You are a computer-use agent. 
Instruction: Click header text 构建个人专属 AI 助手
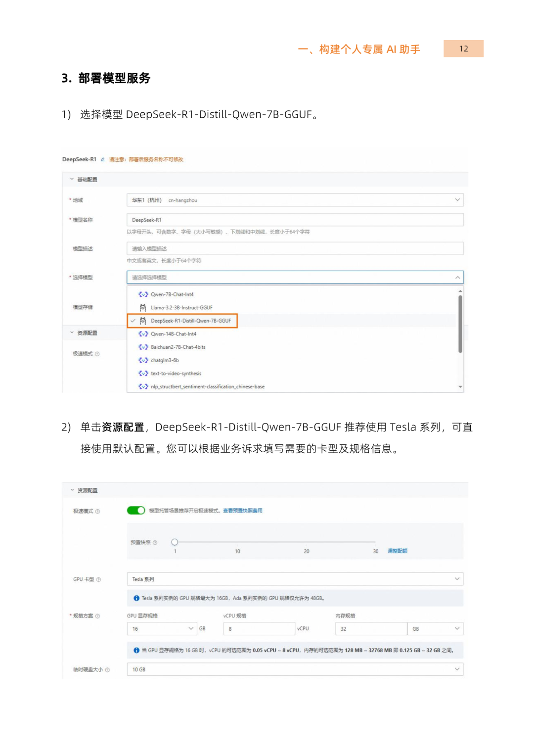click(369, 49)
